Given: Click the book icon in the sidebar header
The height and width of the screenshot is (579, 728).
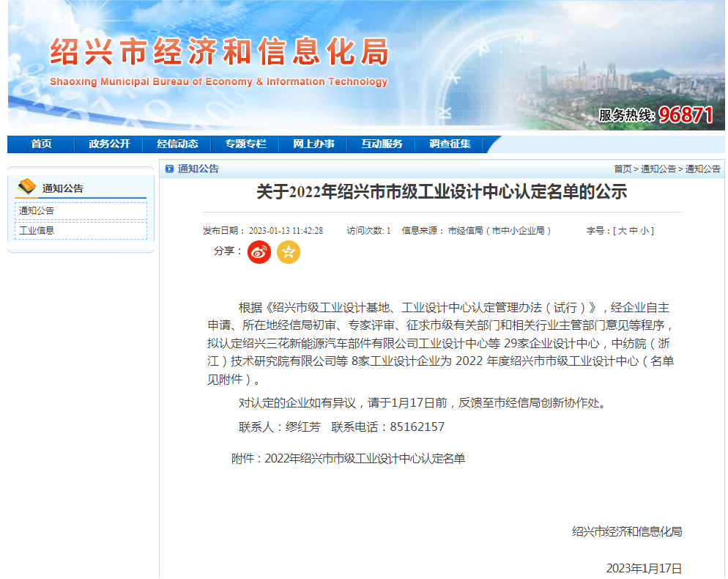Looking at the screenshot, I should pos(27,188).
